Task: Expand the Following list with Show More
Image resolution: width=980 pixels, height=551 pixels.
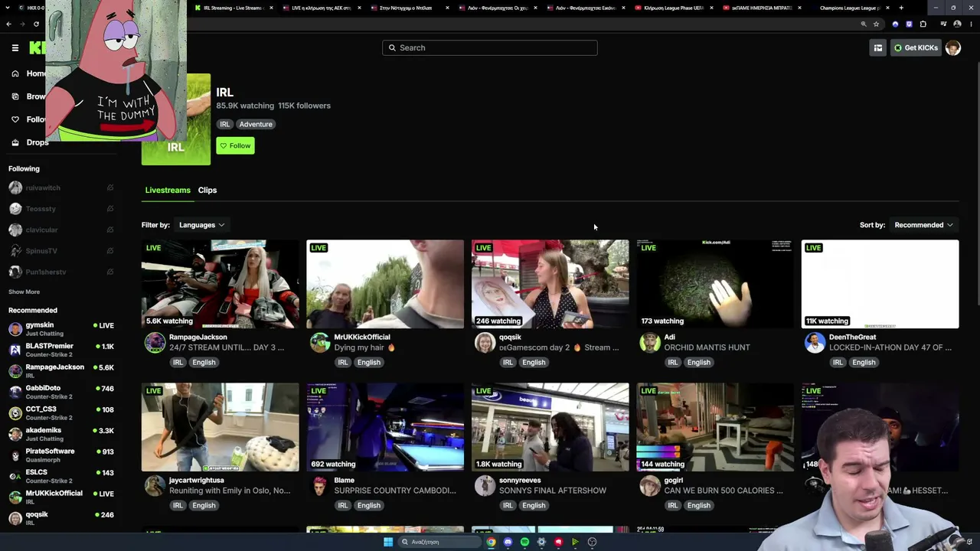Action: click(24, 292)
